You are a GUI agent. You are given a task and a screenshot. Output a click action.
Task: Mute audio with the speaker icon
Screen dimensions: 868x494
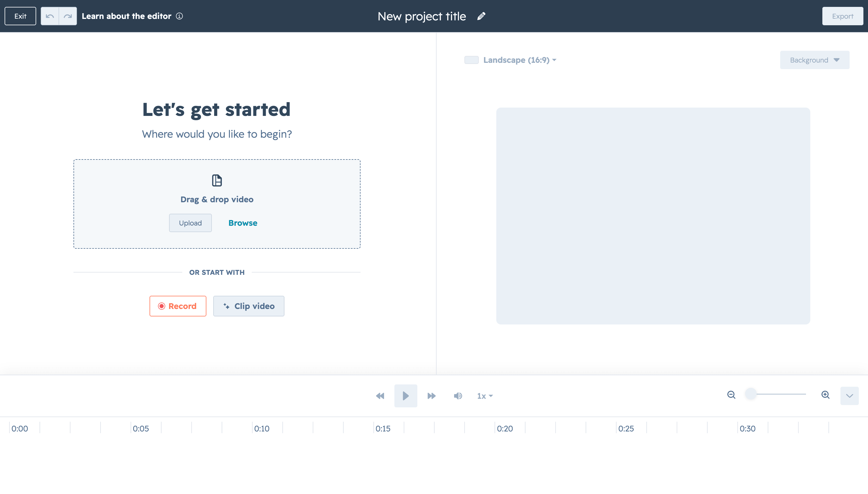click(x=458, y=396)
